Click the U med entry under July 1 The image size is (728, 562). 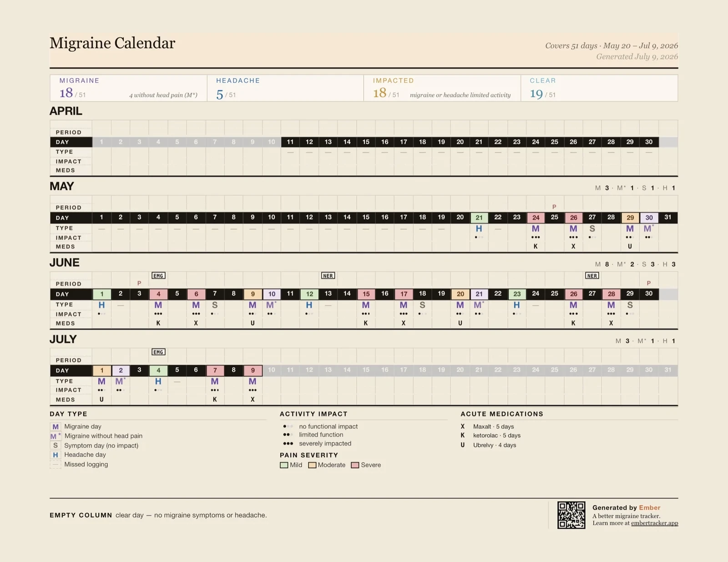(x=101, y=400)
